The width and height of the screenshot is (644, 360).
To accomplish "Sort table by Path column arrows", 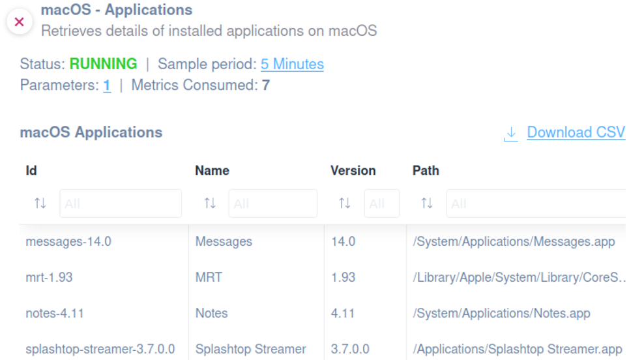I will click(427, 203).
